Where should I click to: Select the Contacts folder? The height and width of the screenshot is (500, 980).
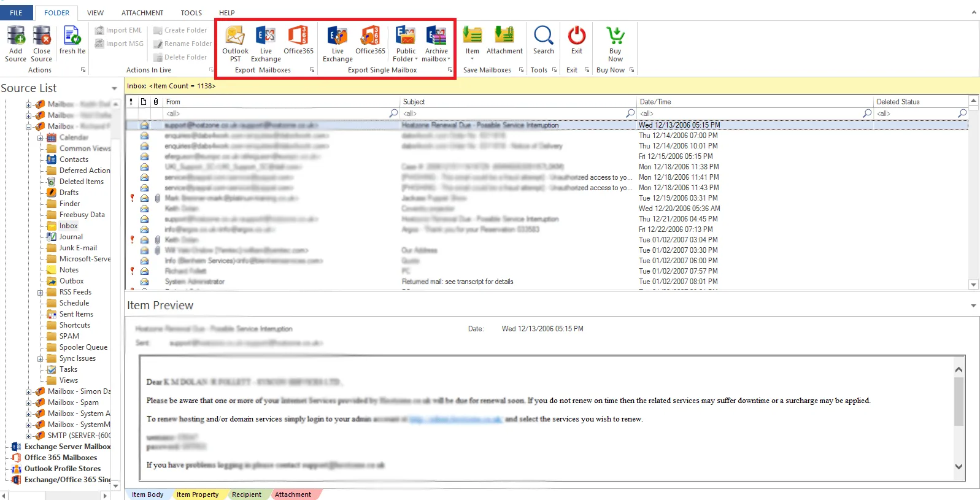pyautogui.click(x=74, y=160)
